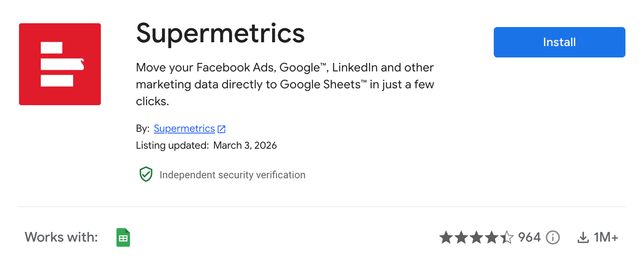Screen dimensions: 644x267
Task: Click the third rating star
Action: (x=476, y=238)
